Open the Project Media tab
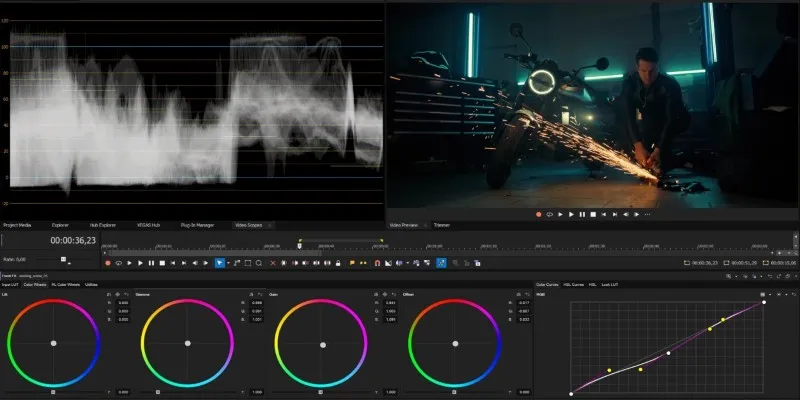The image size is (800, 400). (17, 225)
